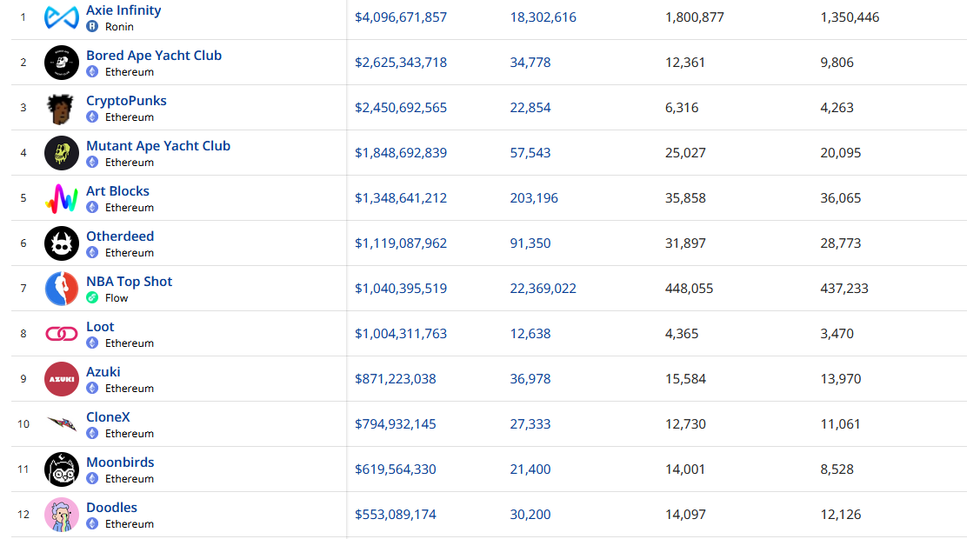Viewport: 980px width, 539px height.
Task: Click CryptoPunks transactions count 22,854
Action: point(530,108)
